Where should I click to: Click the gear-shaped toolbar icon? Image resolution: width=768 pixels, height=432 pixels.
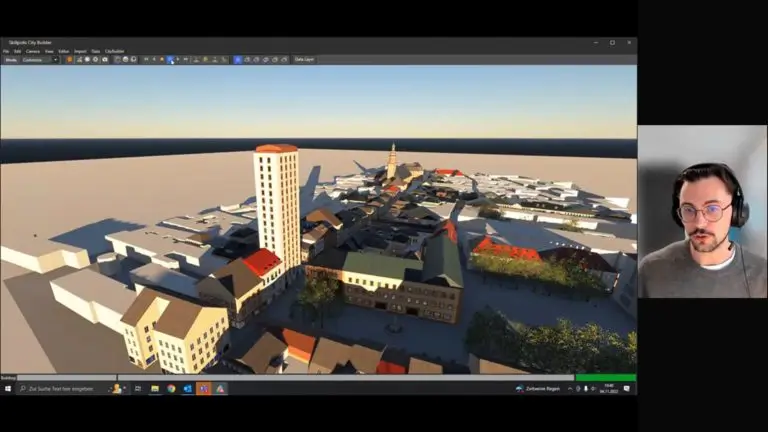pos(96,60)
